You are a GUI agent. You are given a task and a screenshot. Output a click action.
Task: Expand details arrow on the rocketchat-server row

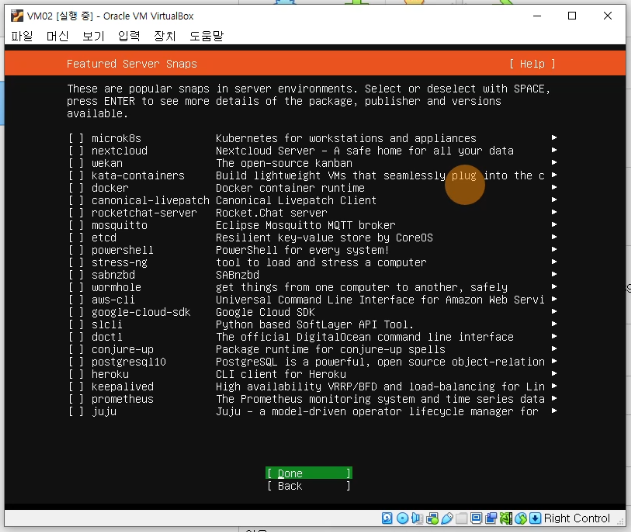coord(554,212)
